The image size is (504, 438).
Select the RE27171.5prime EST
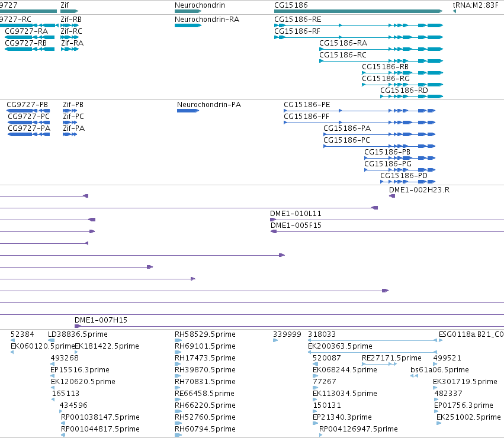379,364
